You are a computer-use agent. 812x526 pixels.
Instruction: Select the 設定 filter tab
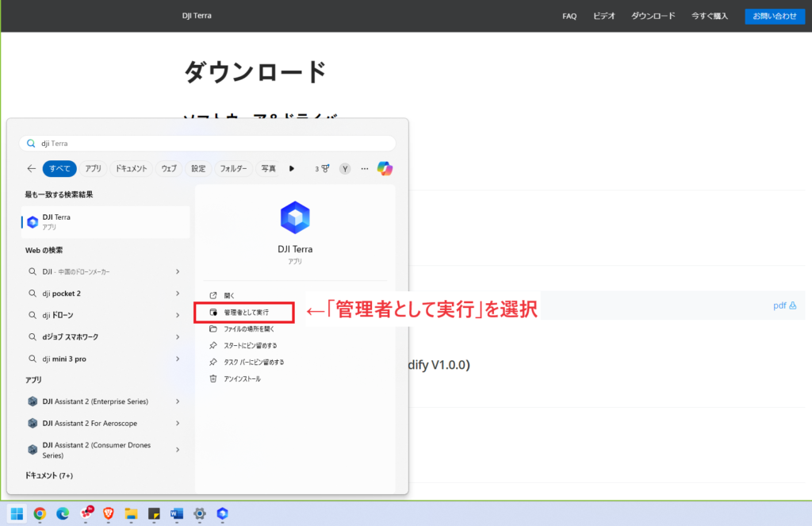[198, 168]
